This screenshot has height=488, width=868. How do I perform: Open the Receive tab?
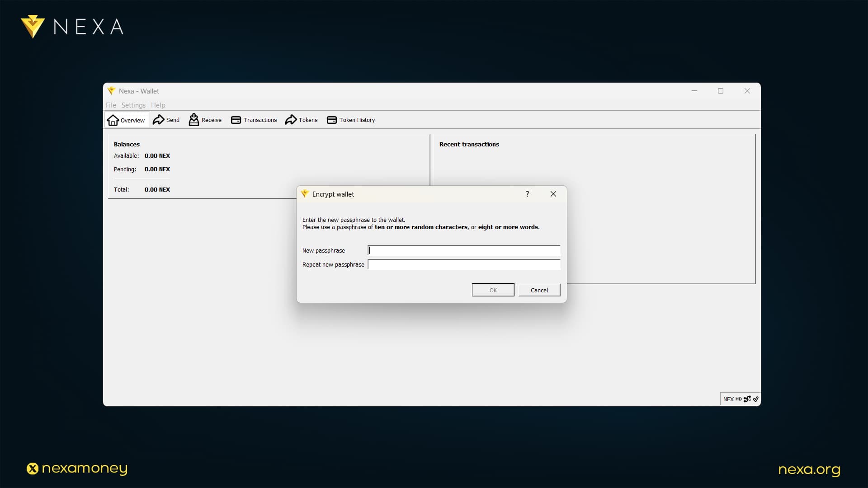click(x=205, y=120)
